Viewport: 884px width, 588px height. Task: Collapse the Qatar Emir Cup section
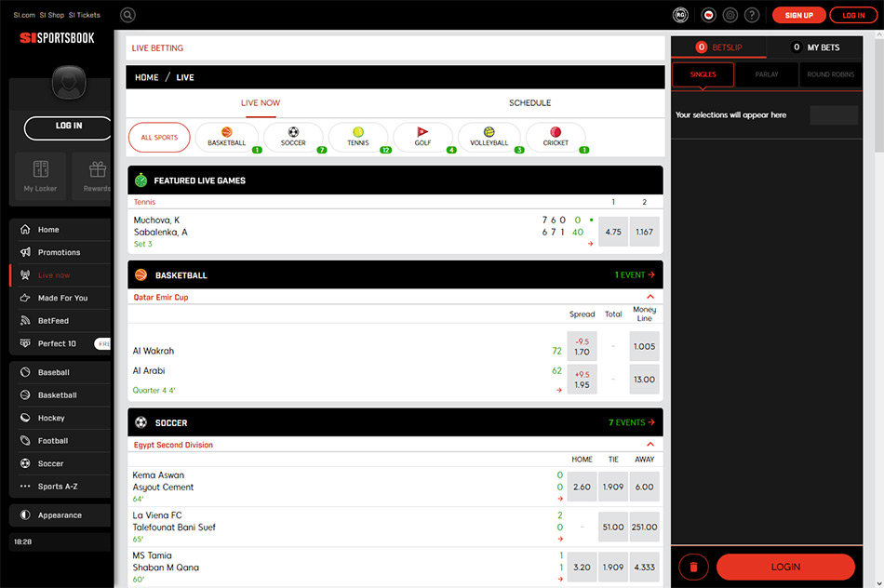click(650, 297)
